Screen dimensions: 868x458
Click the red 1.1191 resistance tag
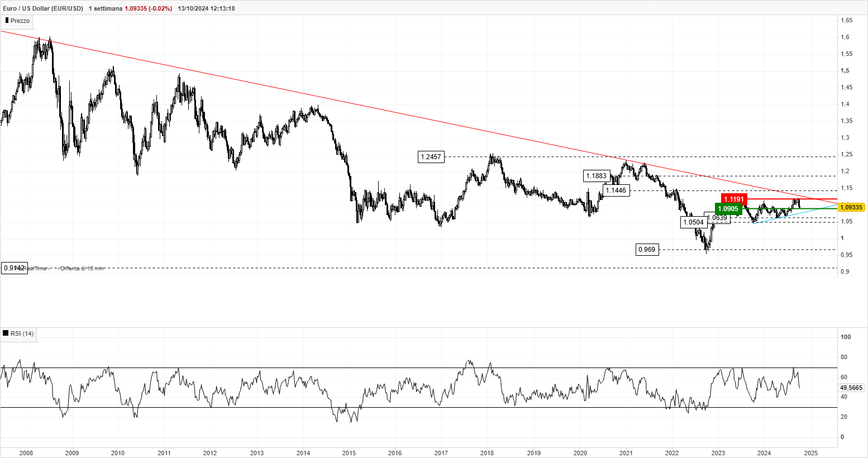[x=734, y=199]
